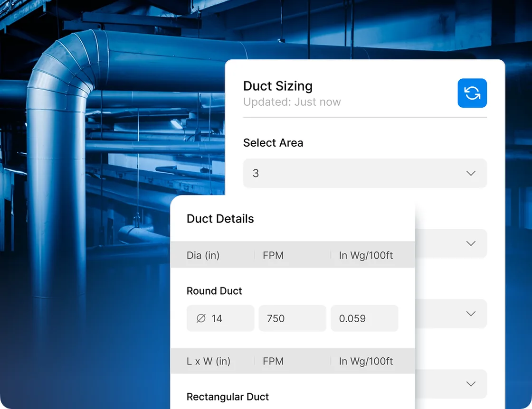Click the 'Updated: Just now' text
This screenshot has width=532, height=409.
click(292, 102)
